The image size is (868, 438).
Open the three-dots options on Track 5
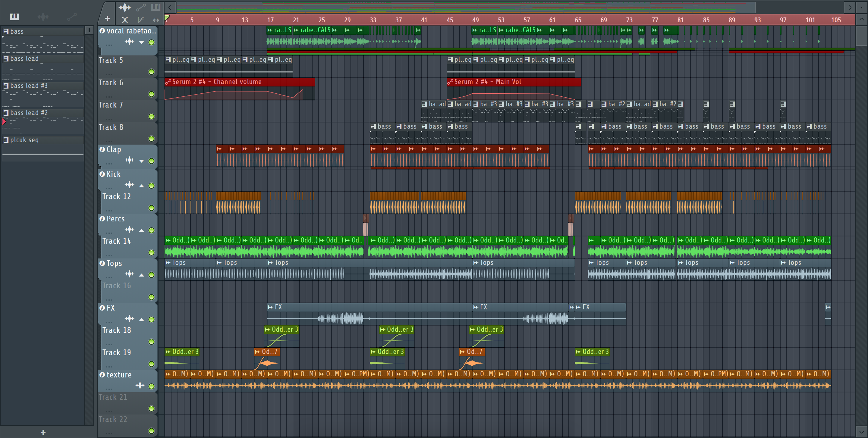click(109, 74)
